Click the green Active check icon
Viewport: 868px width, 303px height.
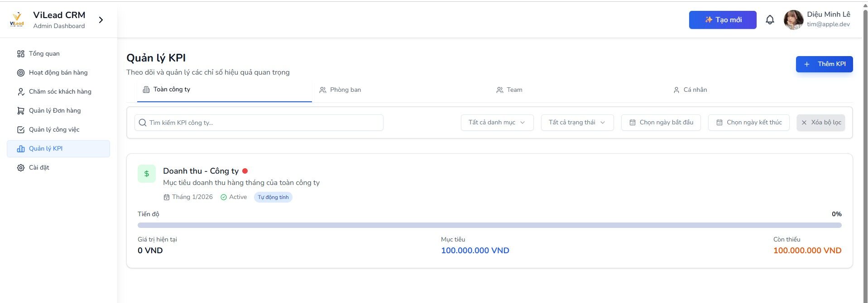pos(224,197)
